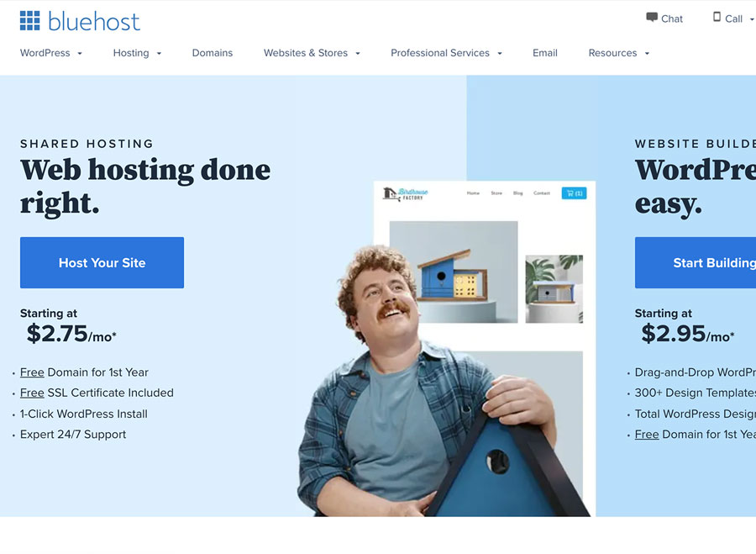Click Blog in Birdhouse mockup nav
This screenshot has height=554, width=756.
517,193
